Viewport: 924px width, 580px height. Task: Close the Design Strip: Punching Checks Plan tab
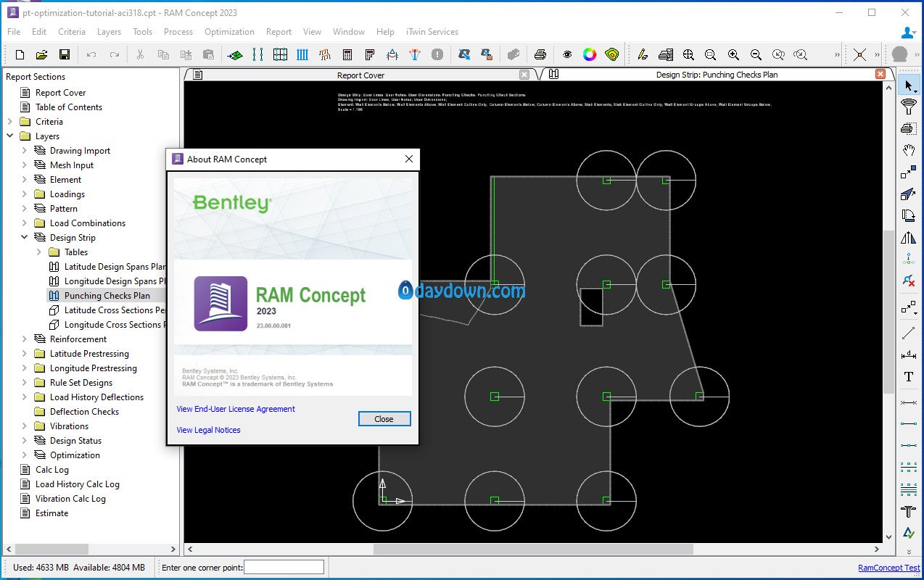click(880, 74)
